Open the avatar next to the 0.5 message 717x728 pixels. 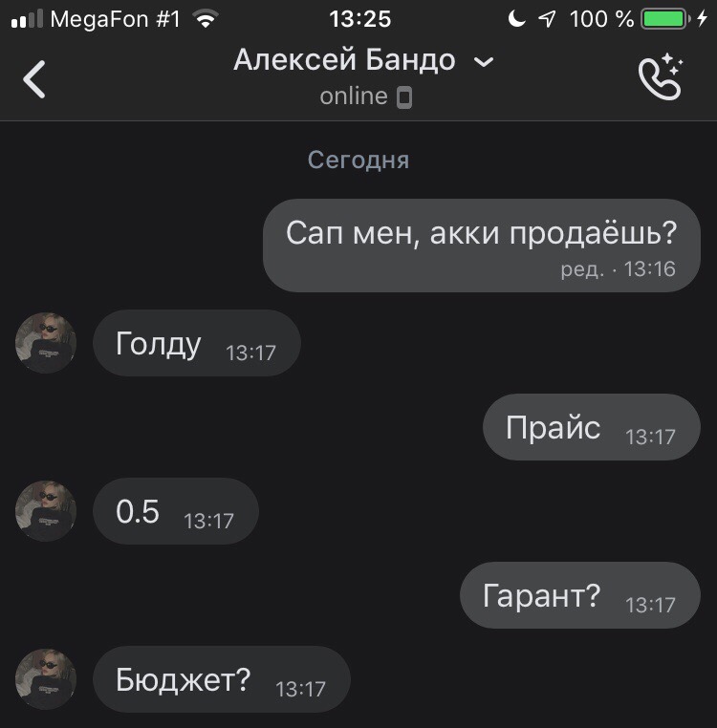46,511
